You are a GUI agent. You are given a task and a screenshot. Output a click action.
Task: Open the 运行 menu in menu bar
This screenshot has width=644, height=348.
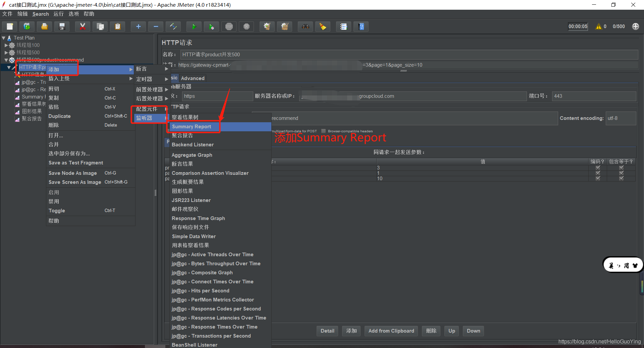(x=58, y=14)
